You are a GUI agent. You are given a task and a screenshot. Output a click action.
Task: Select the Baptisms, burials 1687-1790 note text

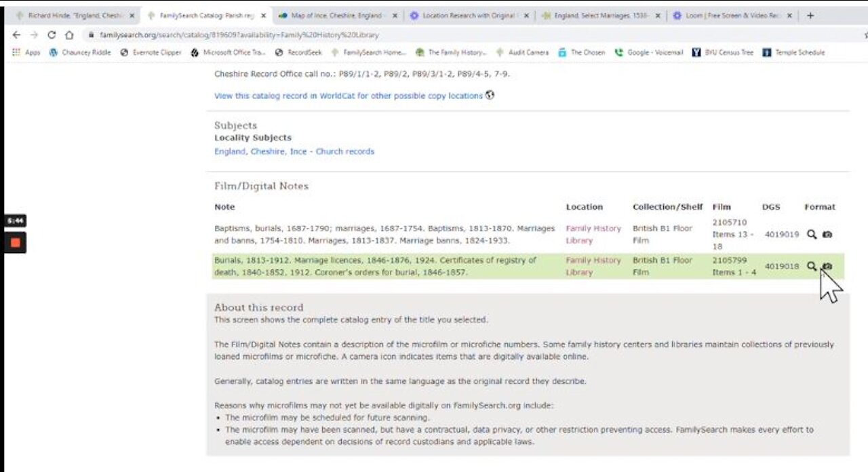(x=384, y=235)
